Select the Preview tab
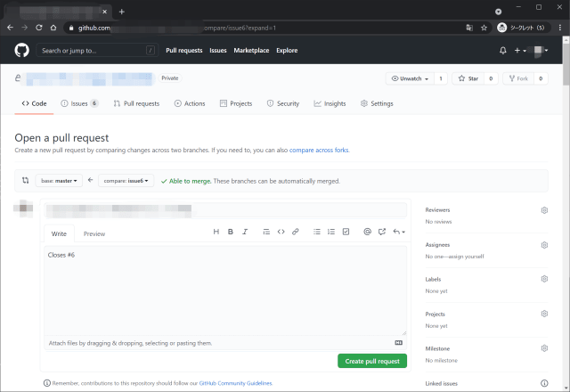 94,233
